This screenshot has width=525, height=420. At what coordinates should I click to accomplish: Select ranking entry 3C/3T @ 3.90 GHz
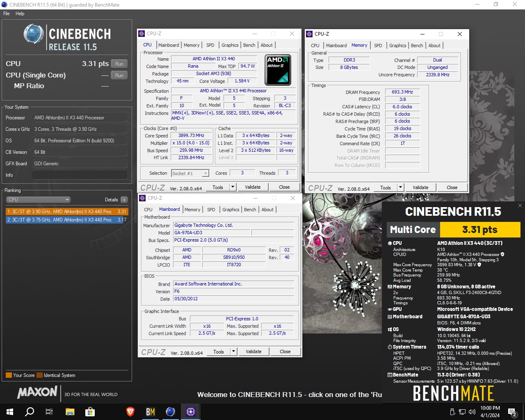pyautogui.click(x=67, y=212)
